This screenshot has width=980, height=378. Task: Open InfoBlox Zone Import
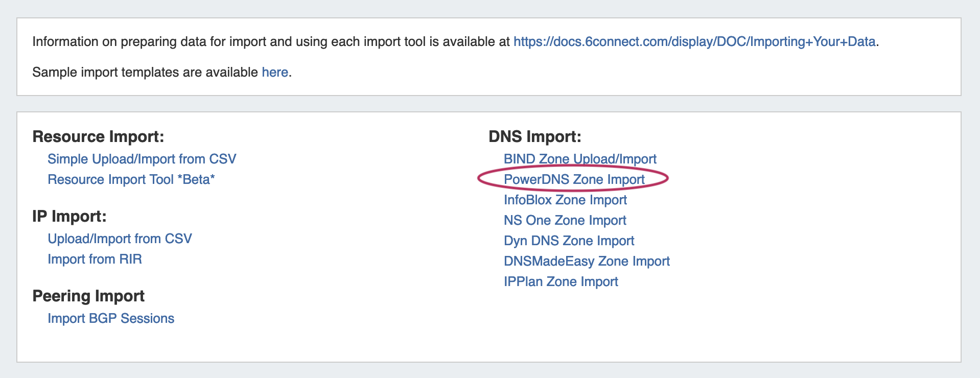[565, 200]
